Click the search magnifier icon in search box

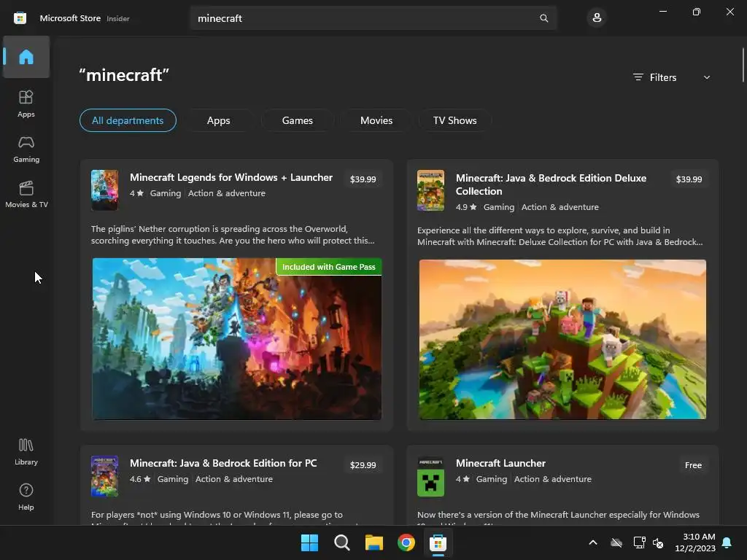coord(543,18)
